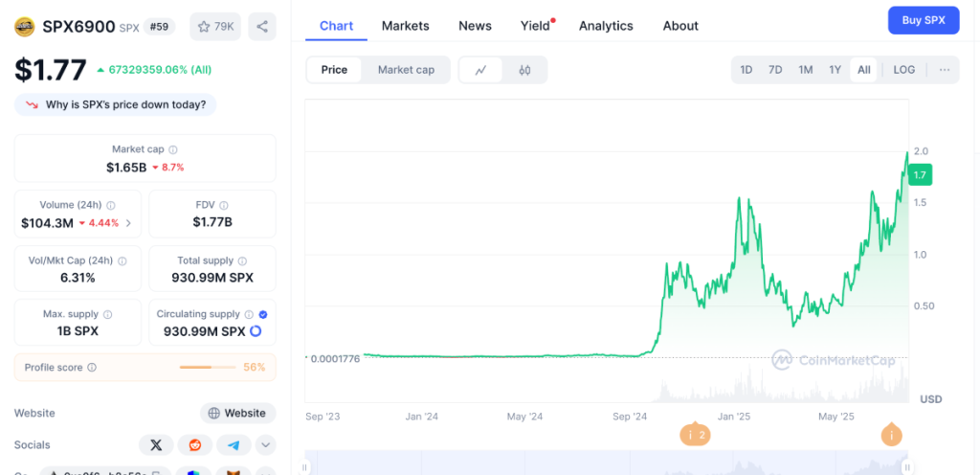Image resolution: width=980 pixels, height=475 pixels.
Task: Open the Yield tab
Action: pos(536,26)
